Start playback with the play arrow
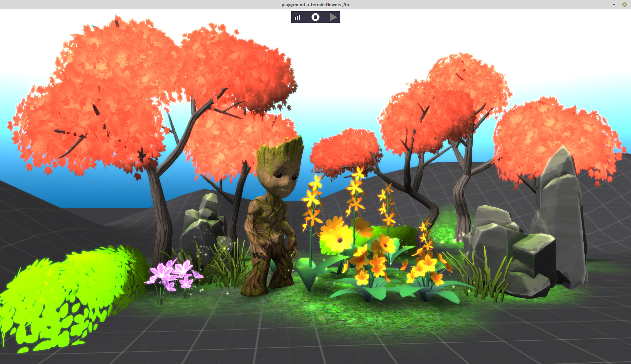This screenshot has width=631, height=364. click(333, 17)
